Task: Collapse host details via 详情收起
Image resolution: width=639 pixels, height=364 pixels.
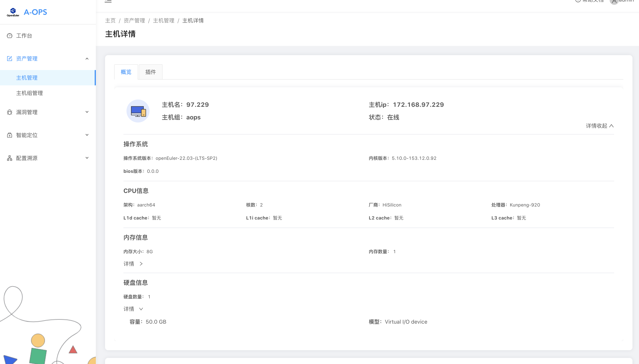Action: (600, 126)
